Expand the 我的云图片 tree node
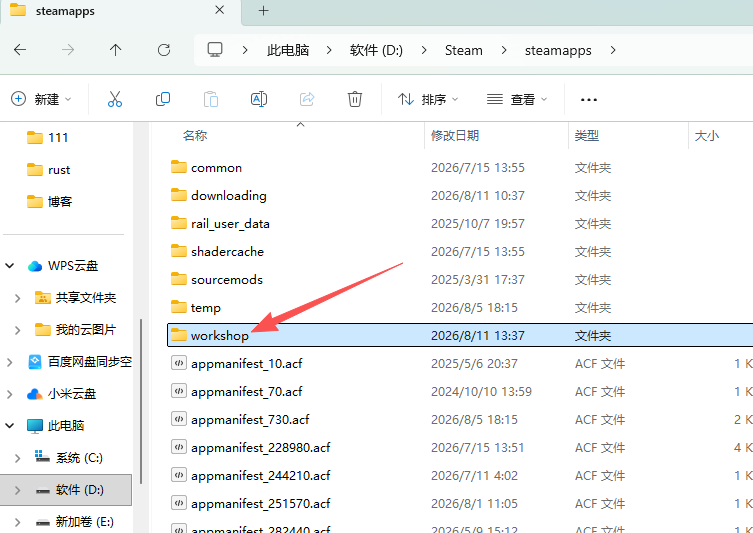Viewport: 753px width, 533px height. coord(17,330)
